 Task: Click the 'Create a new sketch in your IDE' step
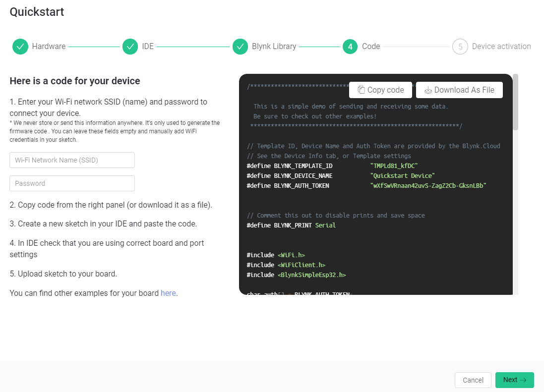(x=103, y=224)
